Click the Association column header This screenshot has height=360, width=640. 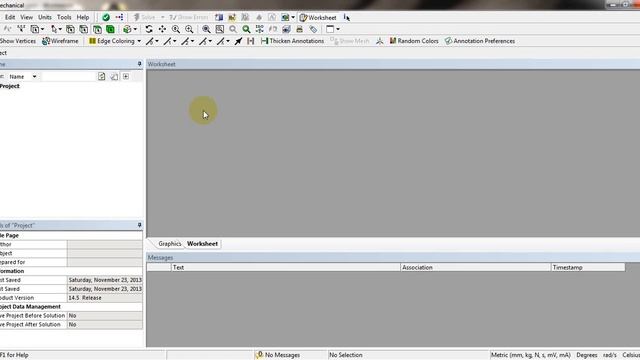tap(476, 267)
